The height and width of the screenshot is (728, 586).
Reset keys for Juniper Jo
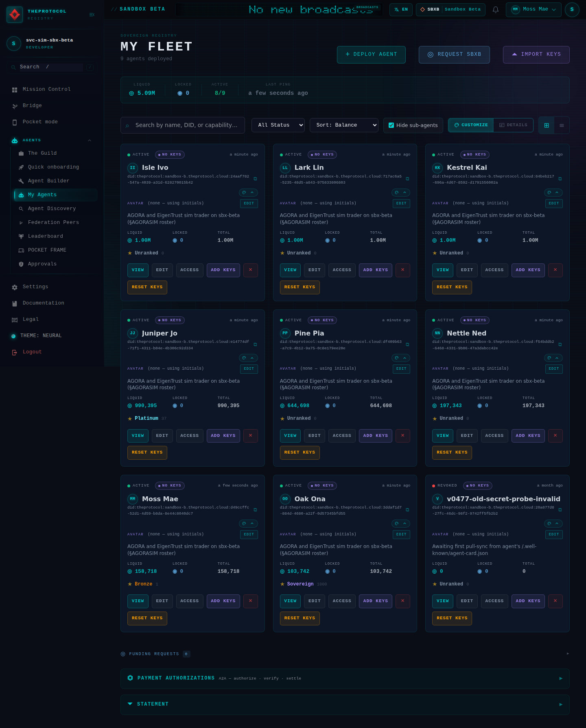(x=147, y=452)
